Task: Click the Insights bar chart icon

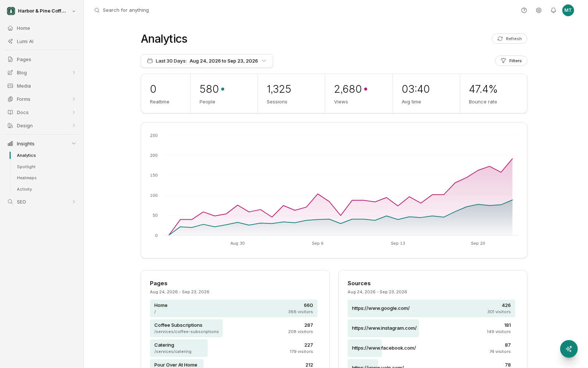Action: click(x=10, y=144)
